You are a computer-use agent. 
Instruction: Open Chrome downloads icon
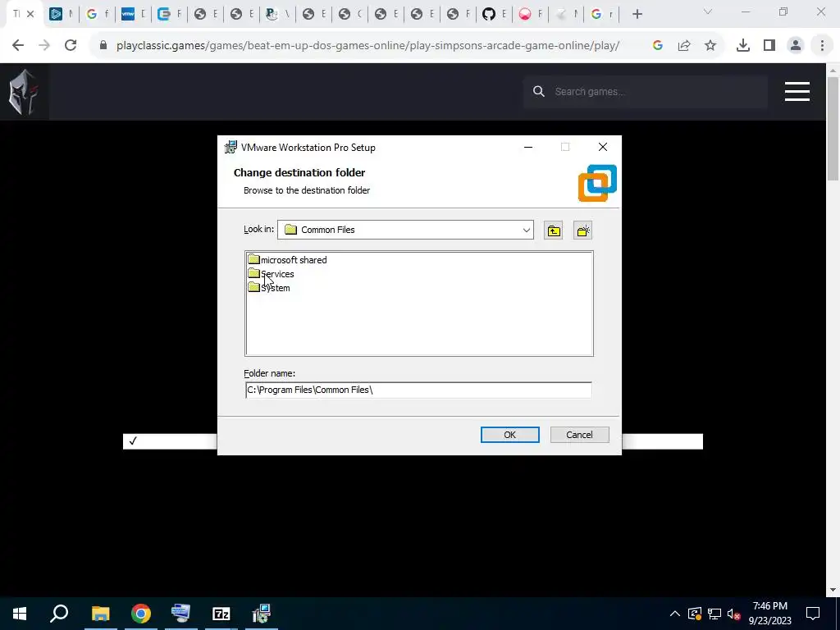point(743,46)
